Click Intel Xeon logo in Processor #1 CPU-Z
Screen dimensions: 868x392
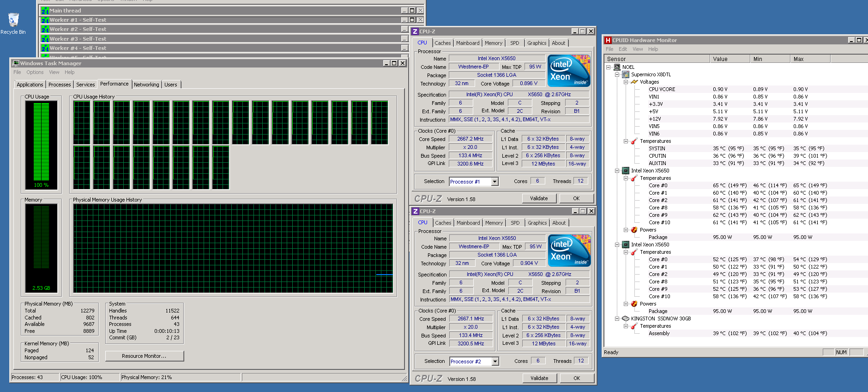tap(569, 71)
